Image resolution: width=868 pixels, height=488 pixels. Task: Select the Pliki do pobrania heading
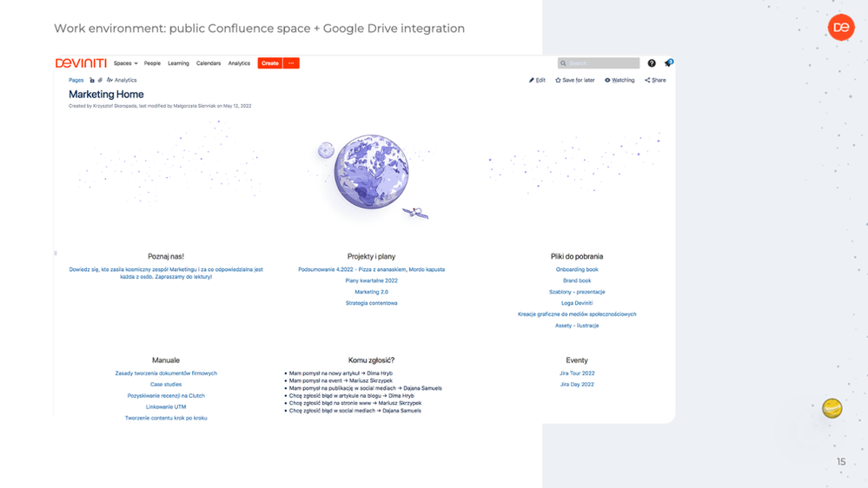(577, 257)
